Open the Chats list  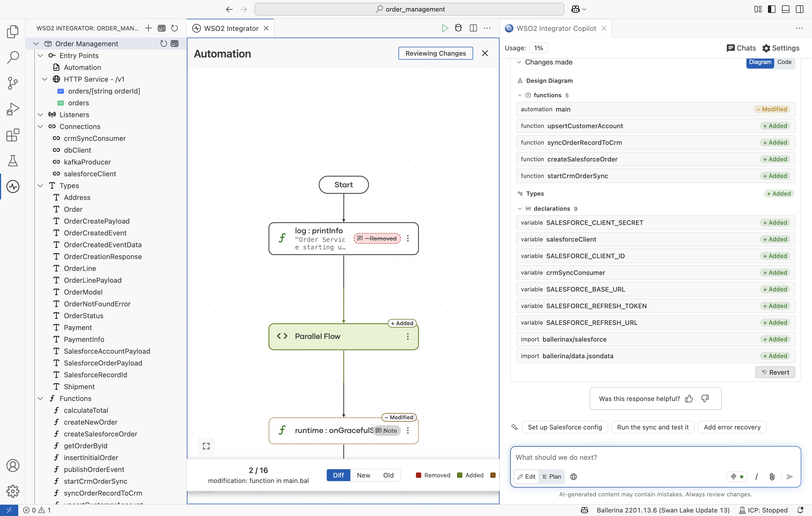(741, 48)
